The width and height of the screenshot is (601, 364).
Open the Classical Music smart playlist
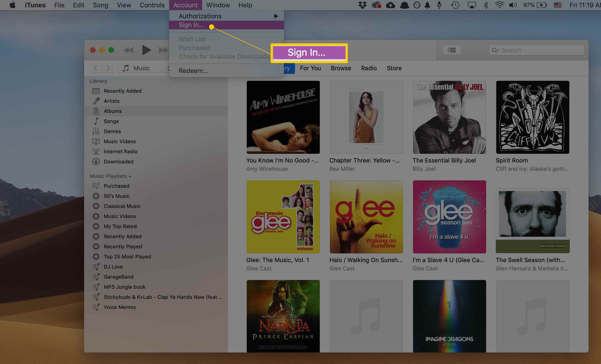pos(156,206)
